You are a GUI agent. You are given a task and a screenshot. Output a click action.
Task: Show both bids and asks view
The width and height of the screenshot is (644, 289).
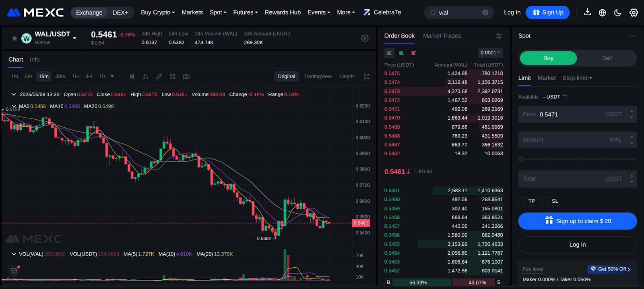(x=389, y=53)
